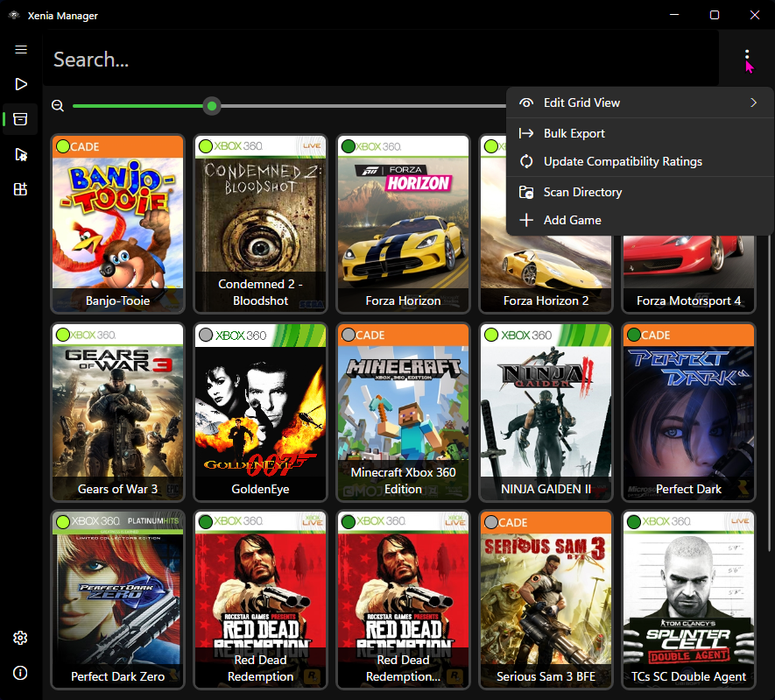Click the green zoom slider handle
Screen dimensions: 775x700
(212, 106)
